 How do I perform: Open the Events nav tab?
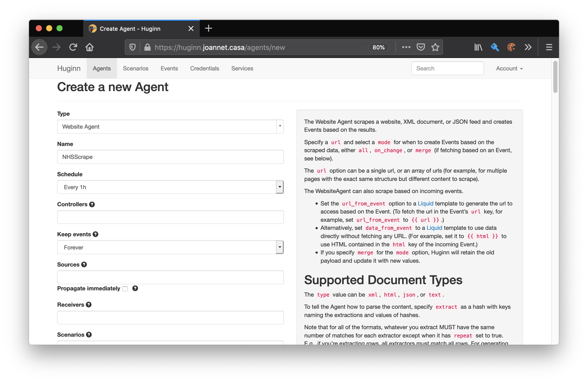click(x=169, y=68)
